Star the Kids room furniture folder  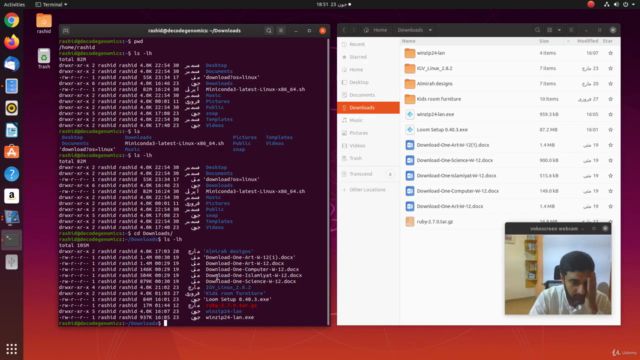(x=610, y=99)
